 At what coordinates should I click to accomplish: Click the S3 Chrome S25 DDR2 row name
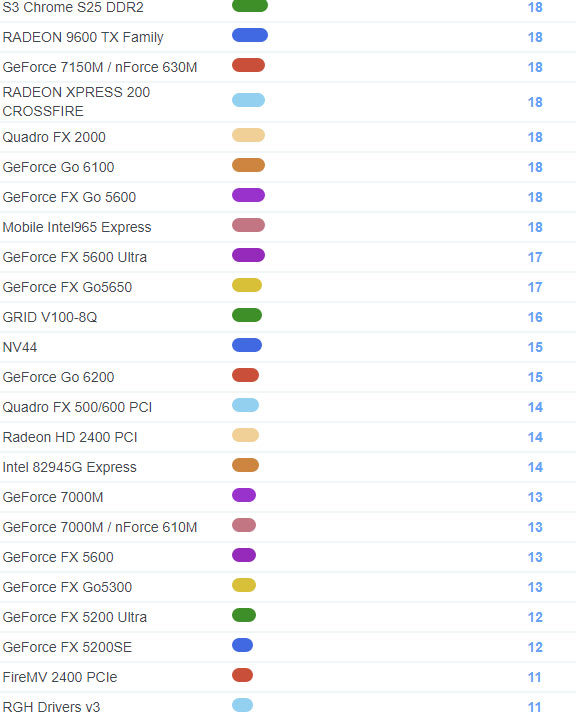pyautogui.click(x=73, y=7)
